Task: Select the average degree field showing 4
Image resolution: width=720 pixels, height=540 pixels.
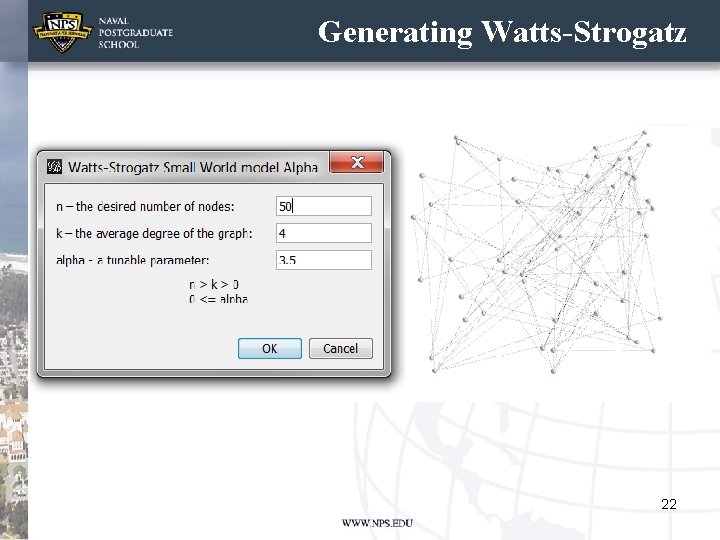Action: click(324, 233)
